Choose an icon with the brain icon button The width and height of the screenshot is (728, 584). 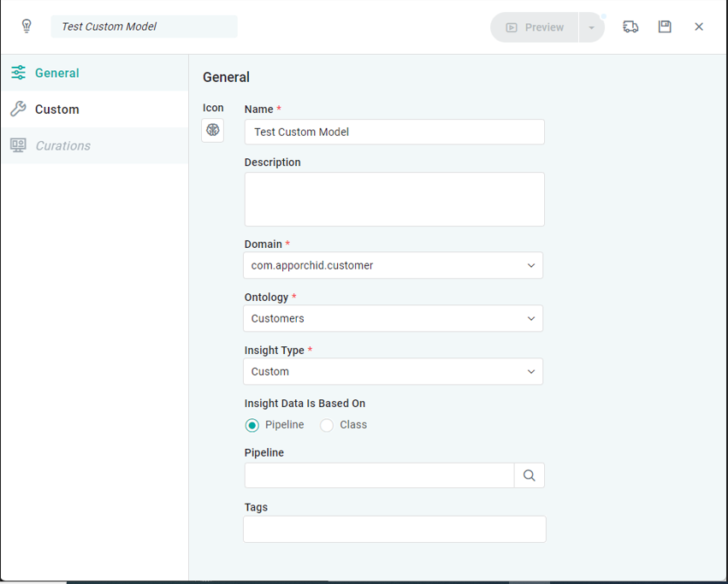213,130
